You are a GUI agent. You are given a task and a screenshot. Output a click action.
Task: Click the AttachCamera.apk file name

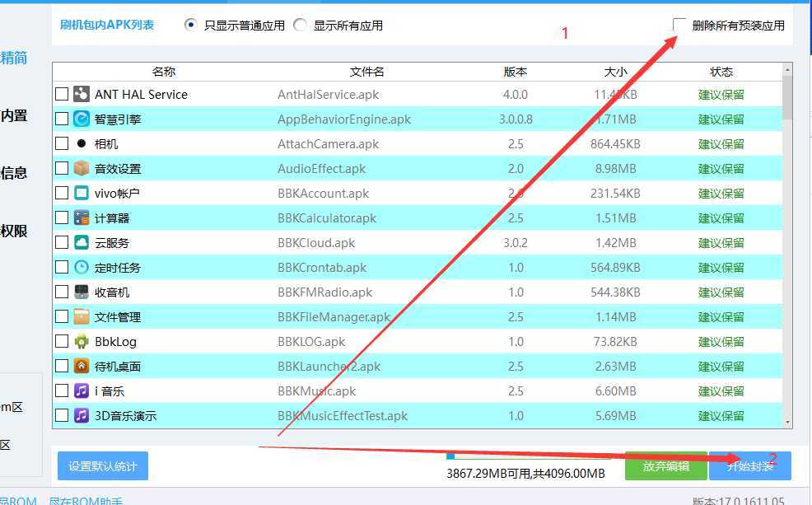pos(328,143)
